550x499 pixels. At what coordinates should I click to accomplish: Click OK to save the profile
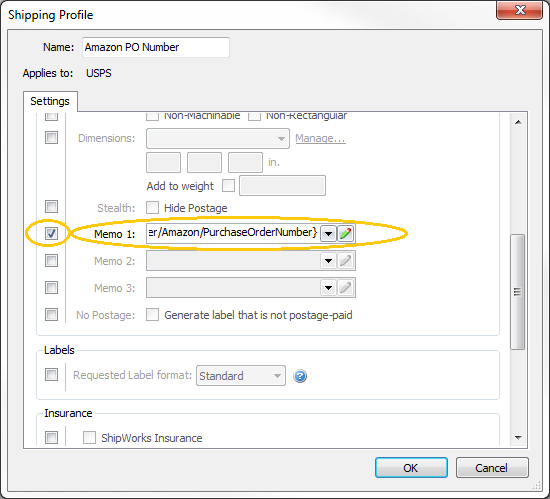[411, 468]
